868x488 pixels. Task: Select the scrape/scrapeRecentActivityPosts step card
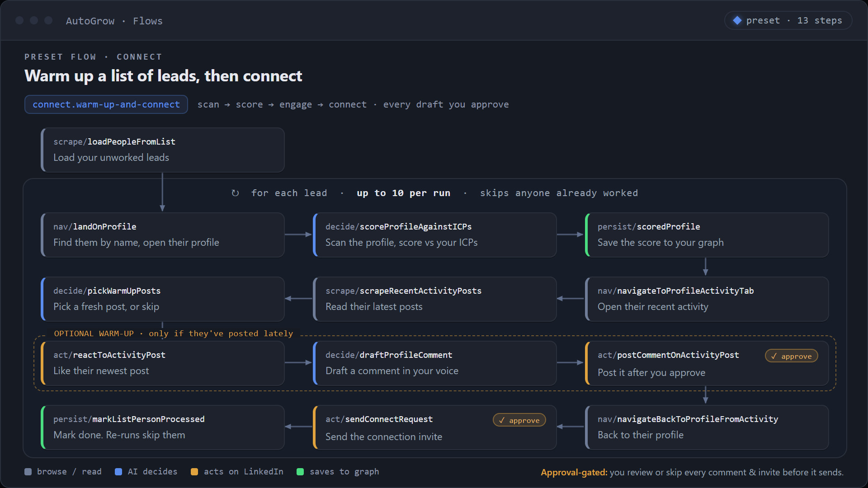coord(435,299)
